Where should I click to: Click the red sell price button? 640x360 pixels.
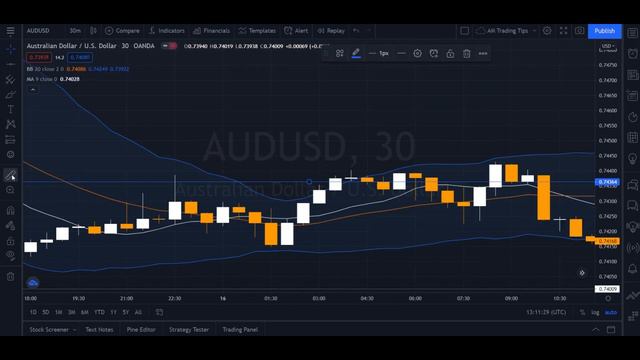[39, 58]
